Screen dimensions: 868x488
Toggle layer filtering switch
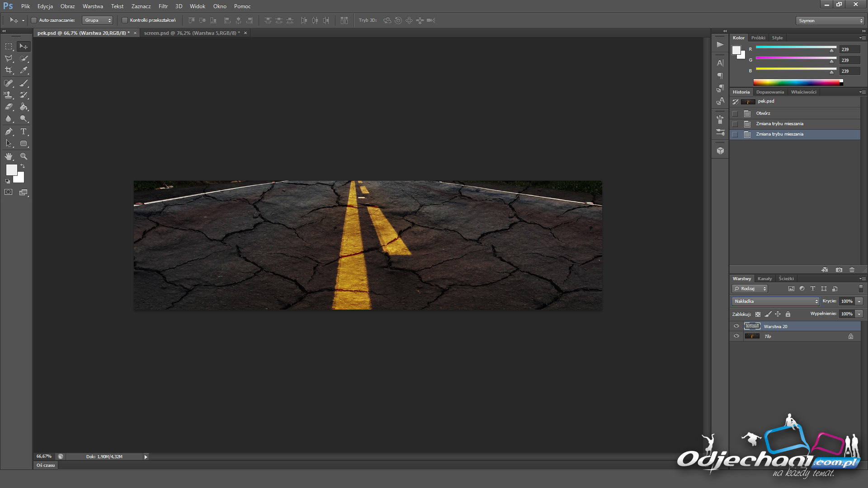(x=861, y=288)
